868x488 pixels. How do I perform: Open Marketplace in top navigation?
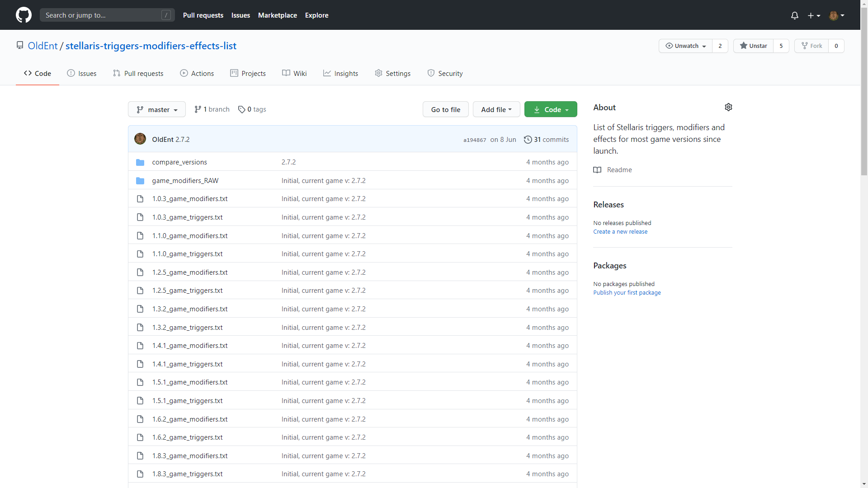[278, 15]
